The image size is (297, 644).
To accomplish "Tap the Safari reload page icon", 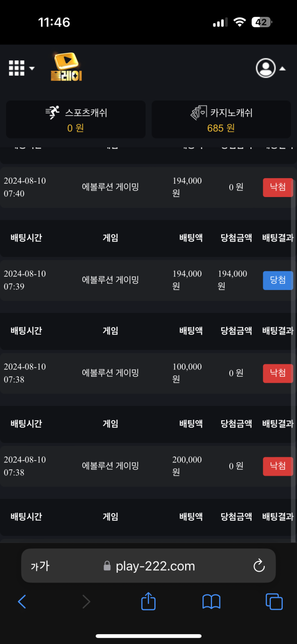I will tap(259, 566).
